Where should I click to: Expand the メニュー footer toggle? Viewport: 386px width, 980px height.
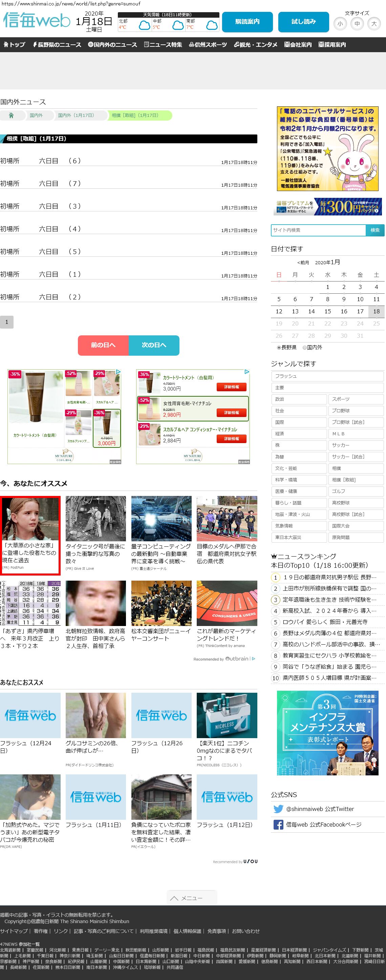click(x=192, y=898)
